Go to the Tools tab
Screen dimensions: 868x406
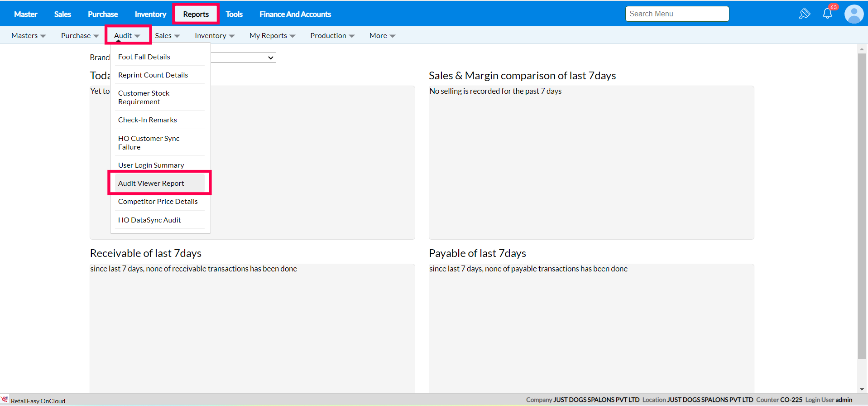234,14
